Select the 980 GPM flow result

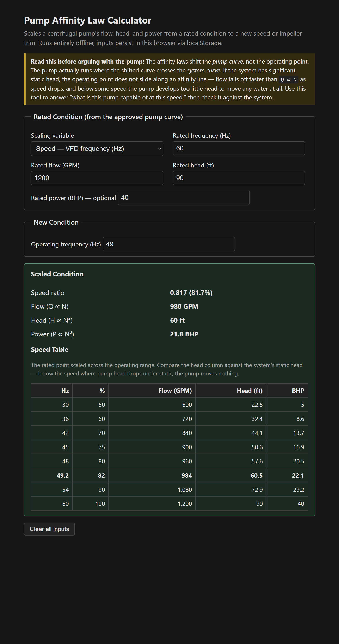click(x=184, y=307)
